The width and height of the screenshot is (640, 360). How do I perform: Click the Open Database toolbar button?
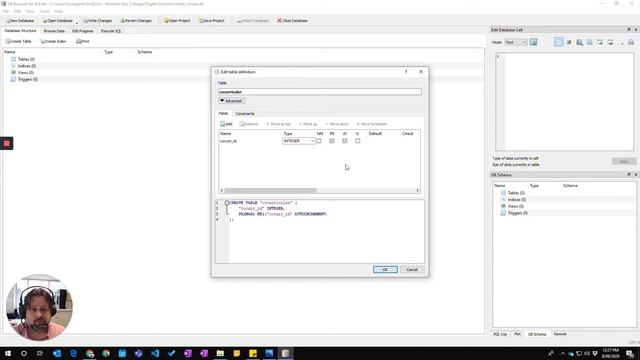click(x=58, y=20)
